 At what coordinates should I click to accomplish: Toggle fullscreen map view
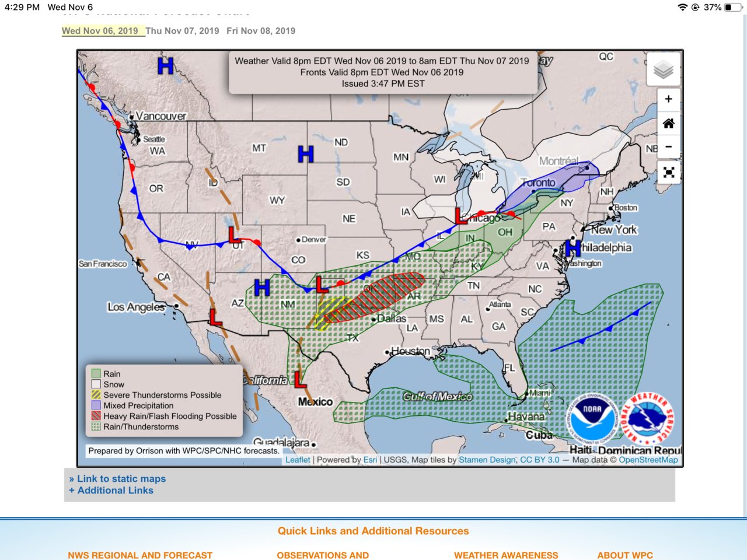click(x=669, y=173)
